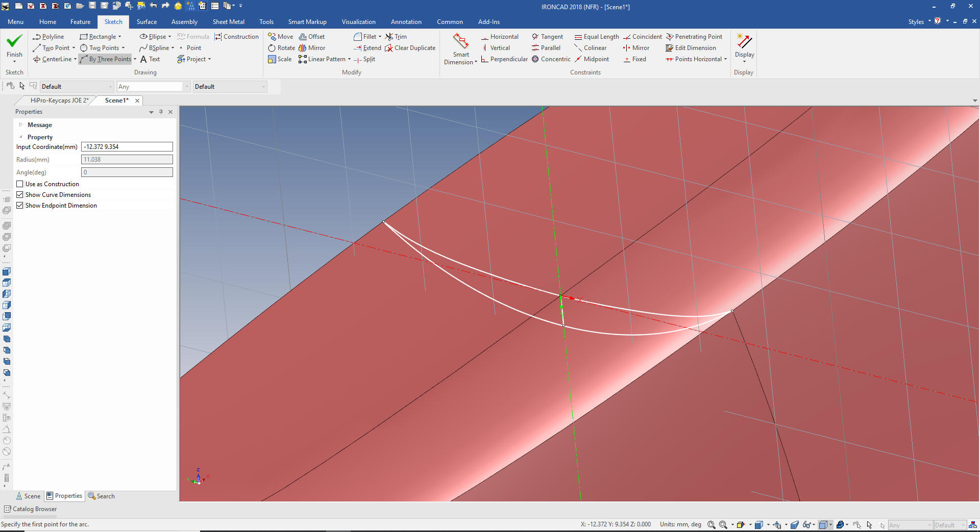Toggle Show Endpoint Dimension checkbox
Screen dimensions: 980x532
(20, 206)
